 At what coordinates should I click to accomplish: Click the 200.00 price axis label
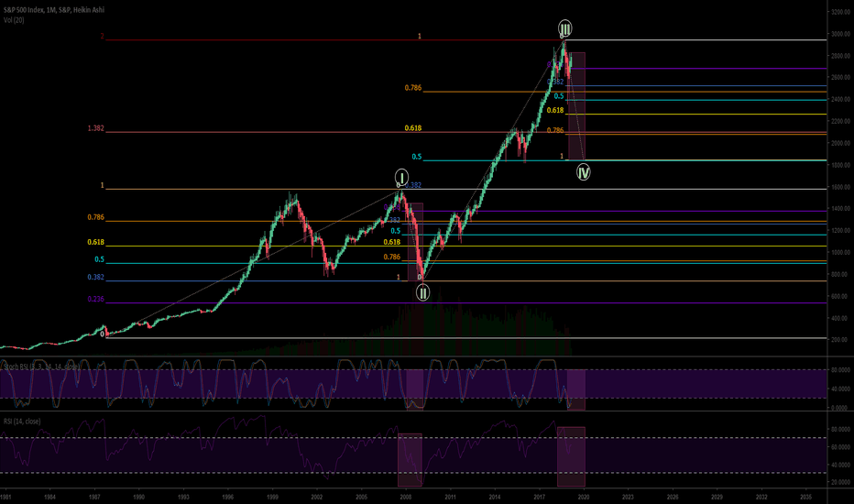pyautogui.click(x=841, y=339)
